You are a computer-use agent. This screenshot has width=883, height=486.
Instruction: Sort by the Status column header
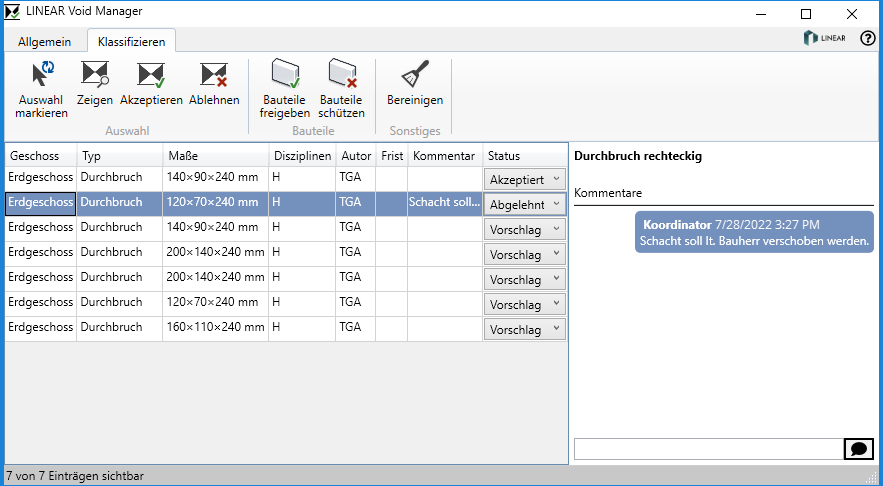[x=525, y=156]
